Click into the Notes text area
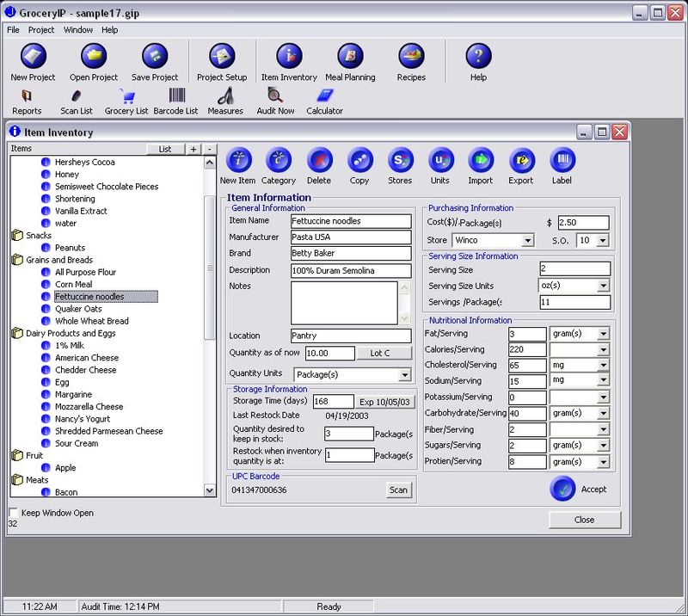 345,303
